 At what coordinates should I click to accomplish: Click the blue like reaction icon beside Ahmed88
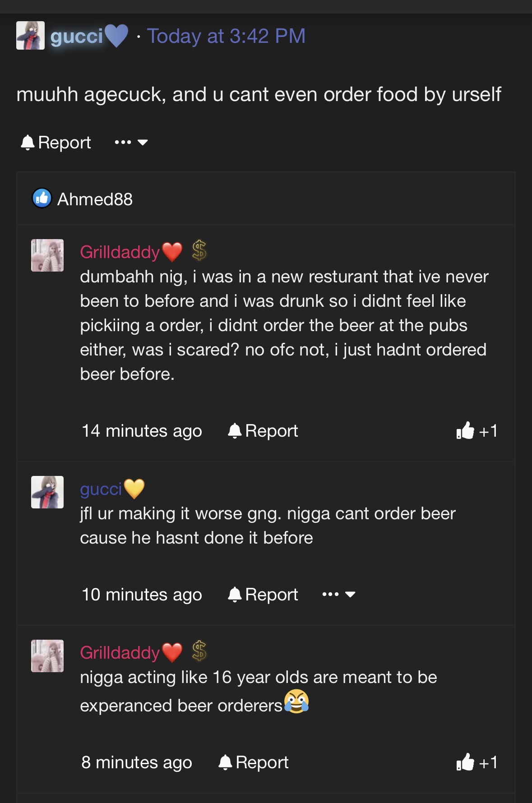tap(42, 198)
